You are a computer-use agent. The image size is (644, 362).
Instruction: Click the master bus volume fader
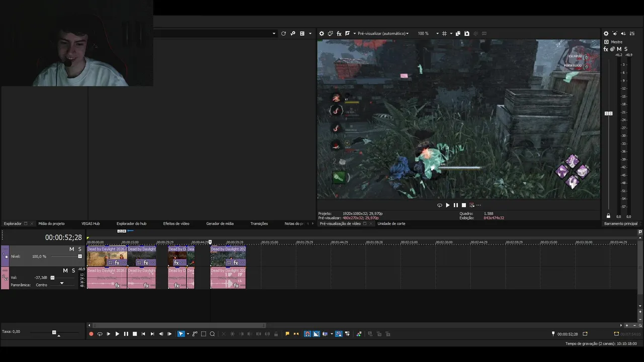coord(608,114)
